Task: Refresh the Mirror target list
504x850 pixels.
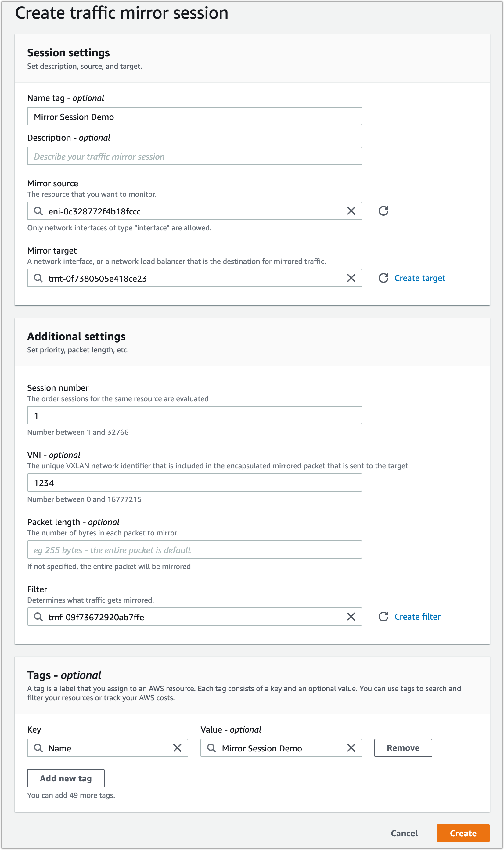Action: (x=383, y=278)
